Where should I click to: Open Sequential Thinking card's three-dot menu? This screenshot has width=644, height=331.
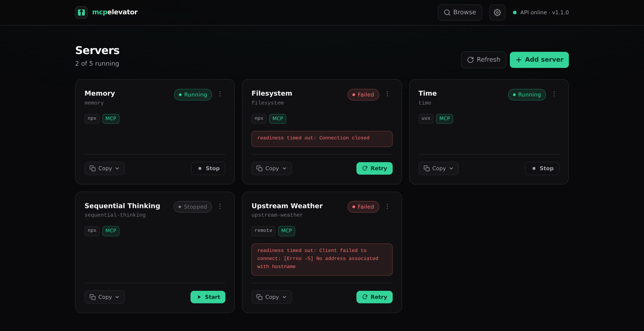point(220,206)
